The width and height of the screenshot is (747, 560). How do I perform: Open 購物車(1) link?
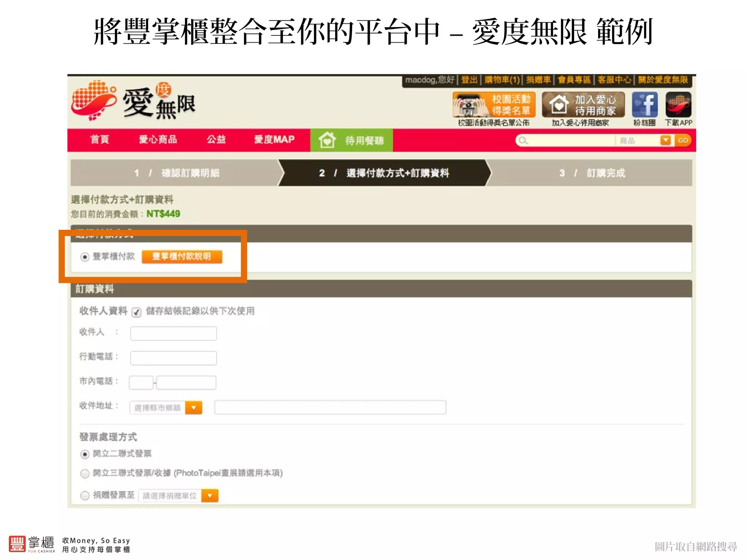pyautogui.click(x=502, y=79)
